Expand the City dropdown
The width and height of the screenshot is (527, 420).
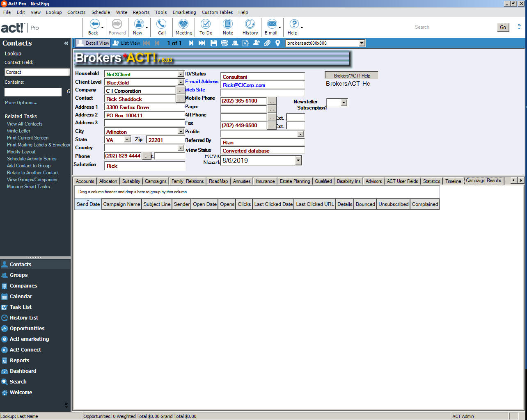181,132
